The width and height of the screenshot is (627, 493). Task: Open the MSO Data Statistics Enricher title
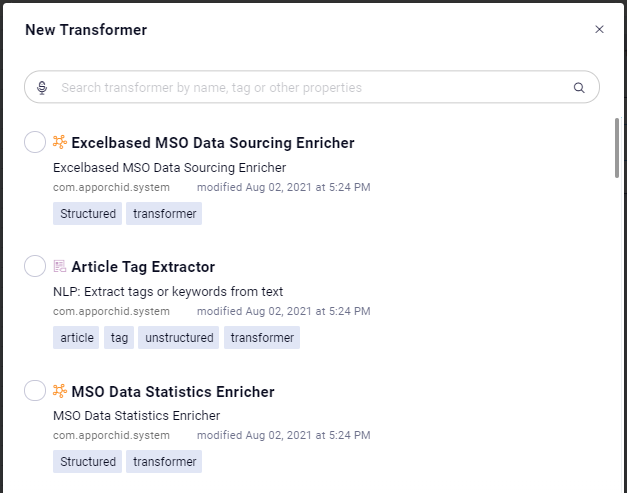[x=173, y=392]
